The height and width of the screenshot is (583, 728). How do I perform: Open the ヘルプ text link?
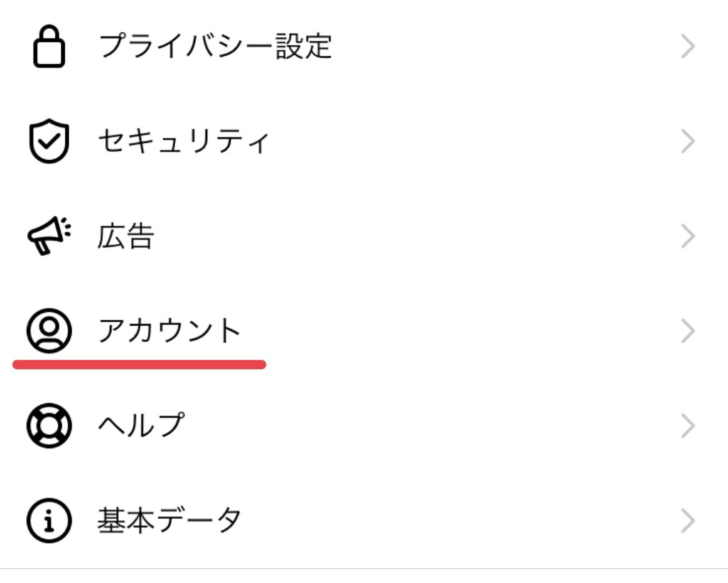pyautogui.click(x=141, y=426)
